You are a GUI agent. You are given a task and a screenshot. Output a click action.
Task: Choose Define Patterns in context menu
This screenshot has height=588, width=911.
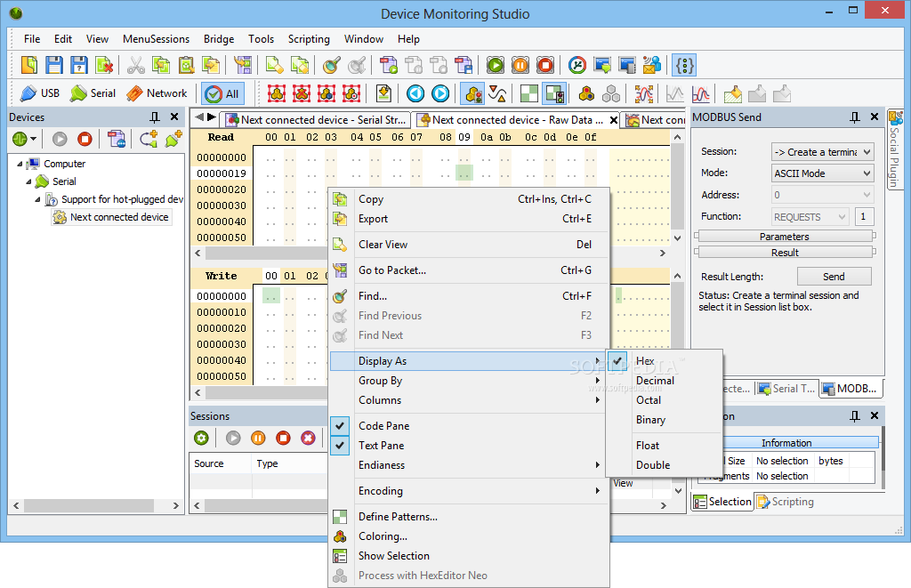coord(470,517)
